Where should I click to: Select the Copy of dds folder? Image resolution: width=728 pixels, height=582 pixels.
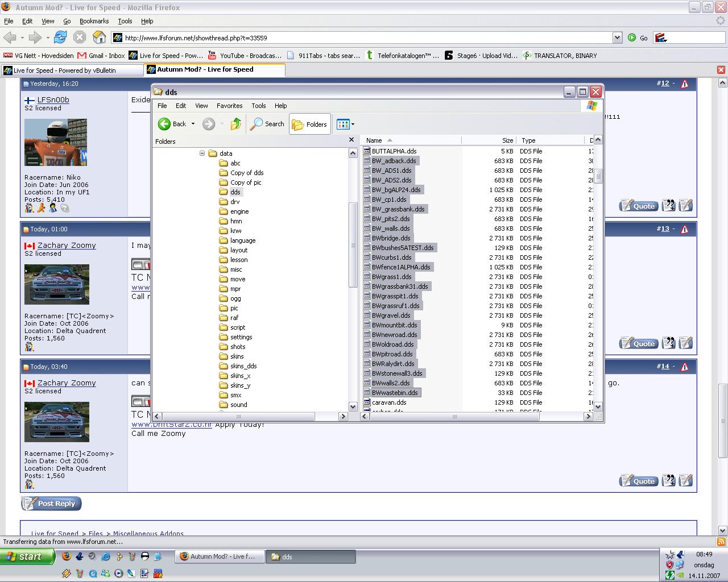point(247,173)
